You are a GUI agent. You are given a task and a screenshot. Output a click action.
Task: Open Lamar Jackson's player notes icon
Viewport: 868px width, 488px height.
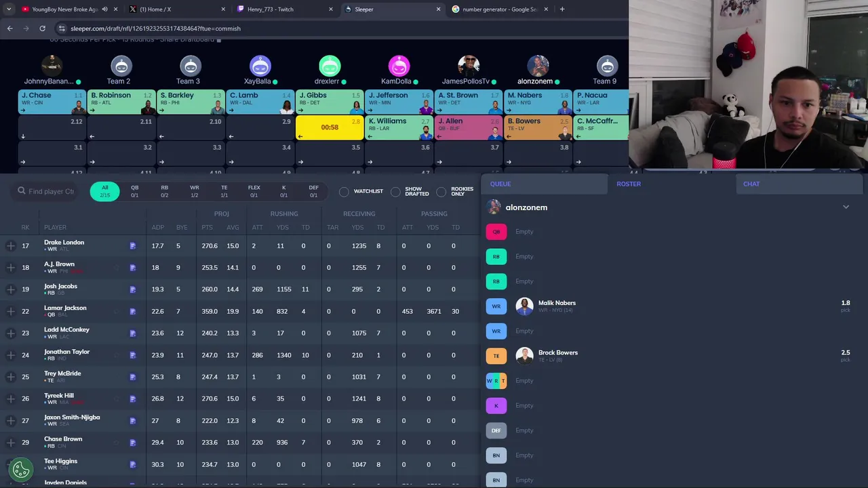click(x=133, y=311)
